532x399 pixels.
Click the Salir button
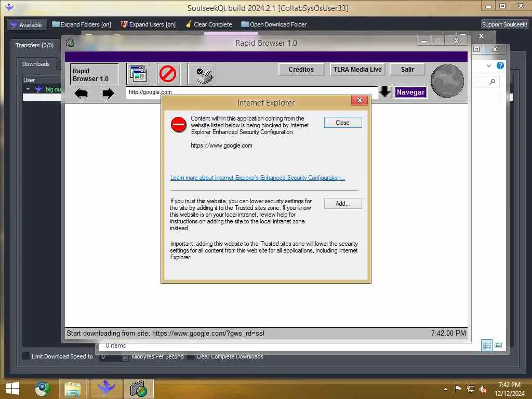[407, 69]
